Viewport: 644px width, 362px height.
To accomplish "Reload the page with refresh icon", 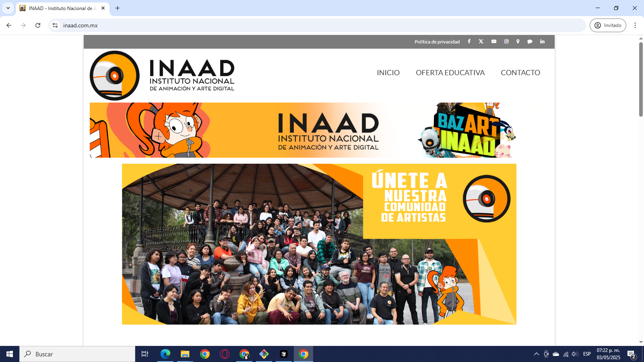I will [38, 25].
